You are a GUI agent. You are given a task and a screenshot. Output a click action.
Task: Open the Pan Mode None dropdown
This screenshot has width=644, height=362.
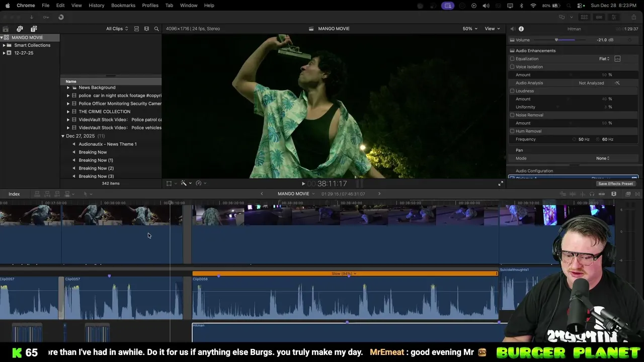tap(603, 158)
